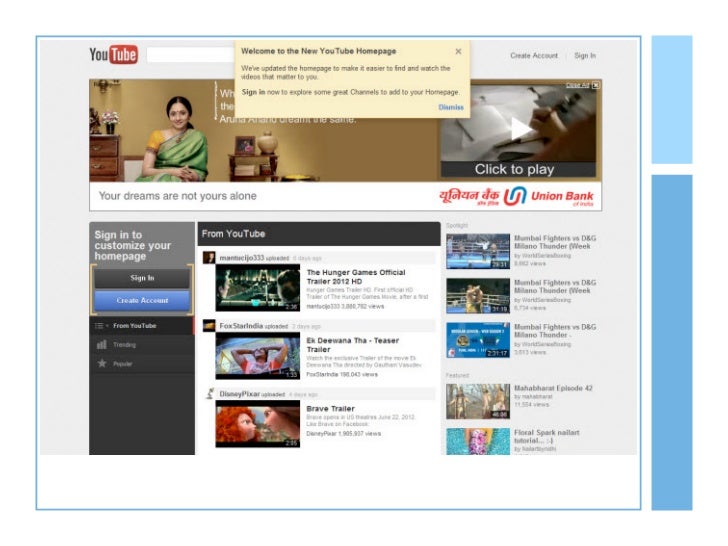Click Floral Spark nailart tutorial title
728x546 pixels.
coord(546,436)
